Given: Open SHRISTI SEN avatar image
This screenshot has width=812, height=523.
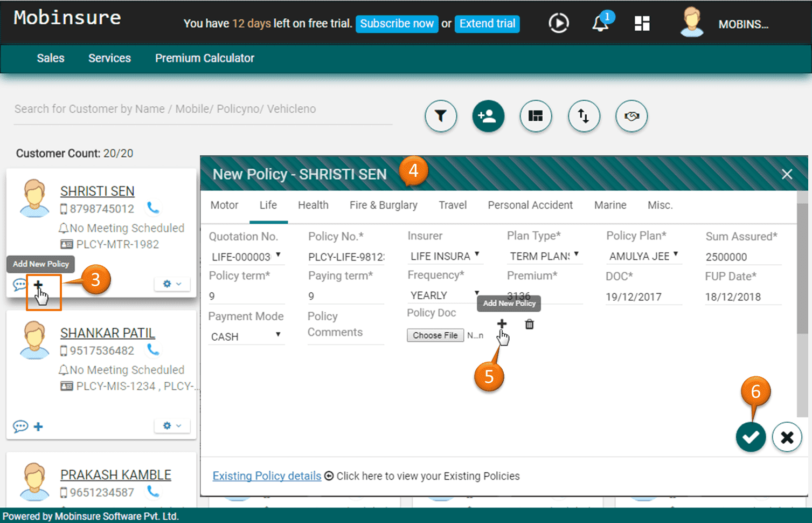Looking at the screenshot, I should [34, 198].
